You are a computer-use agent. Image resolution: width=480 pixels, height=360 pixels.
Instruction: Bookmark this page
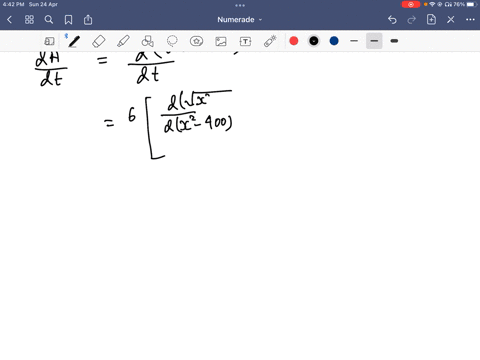[x=68, y=20]
